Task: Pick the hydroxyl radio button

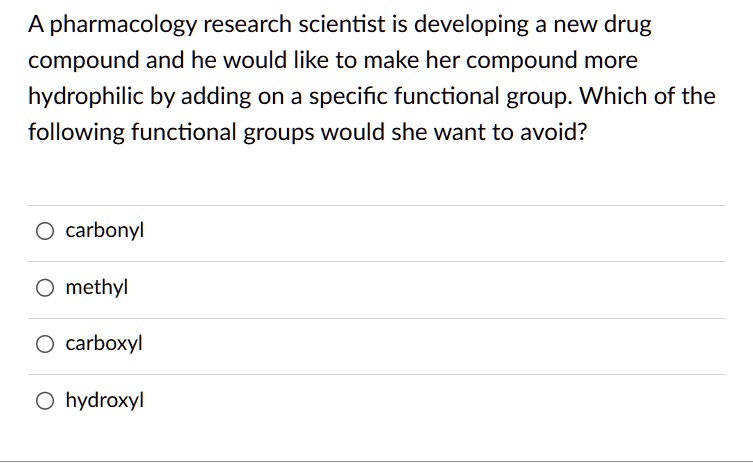Action: tap(46, 402)
